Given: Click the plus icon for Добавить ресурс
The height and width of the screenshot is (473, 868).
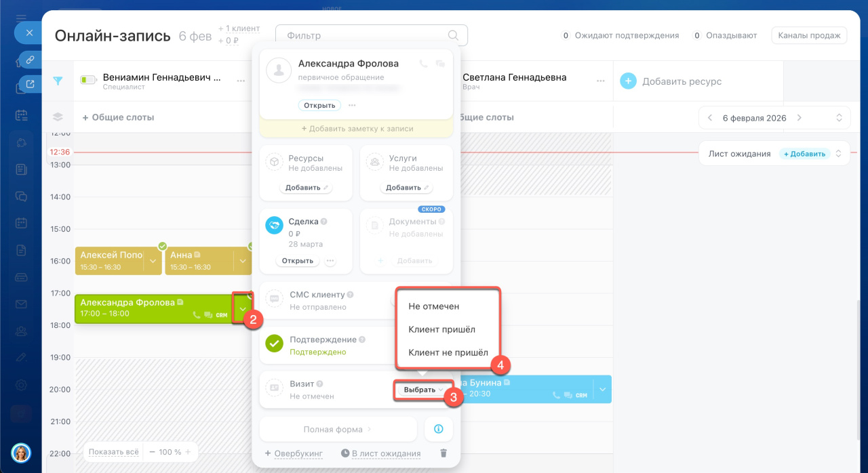Looking at the screenshot, I should (629, 81).
